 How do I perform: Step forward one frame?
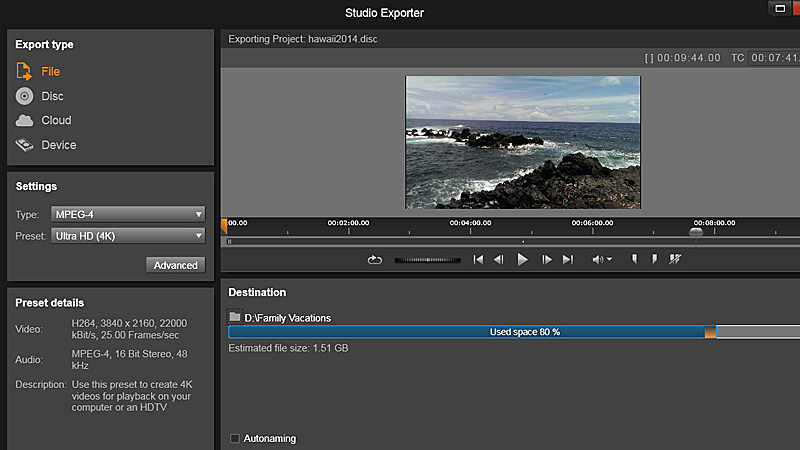click(x=546, y=260)
